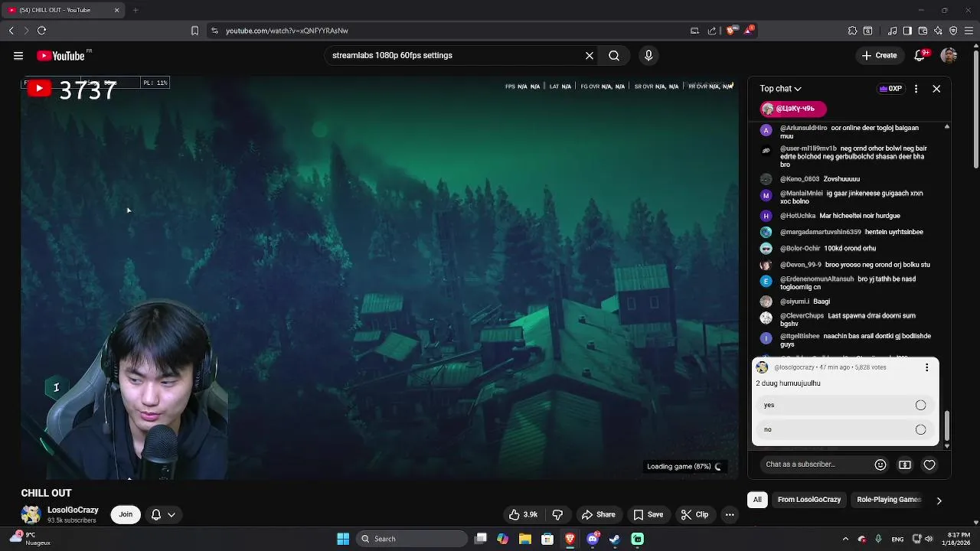Vote yes in the poll

pos(845,405)
